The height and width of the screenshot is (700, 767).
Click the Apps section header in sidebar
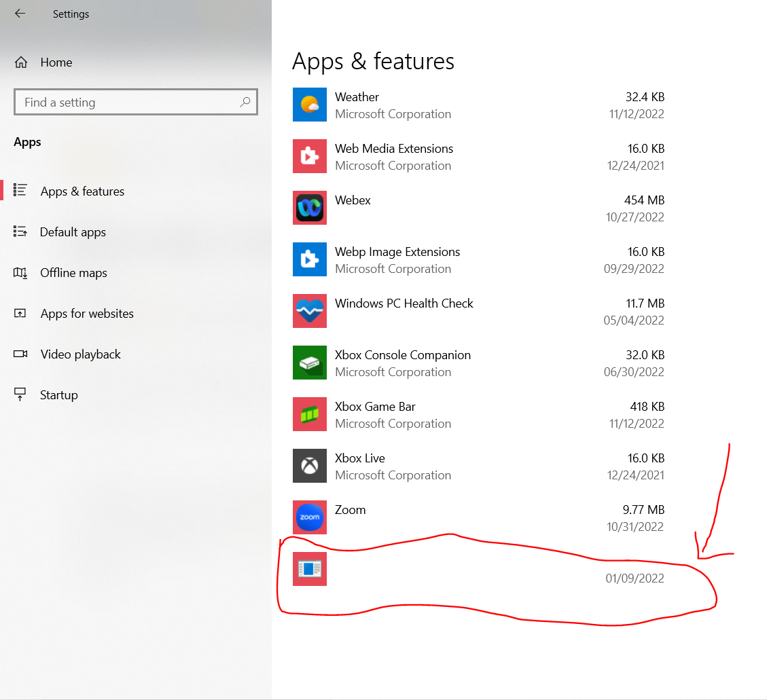coord(27,143)
